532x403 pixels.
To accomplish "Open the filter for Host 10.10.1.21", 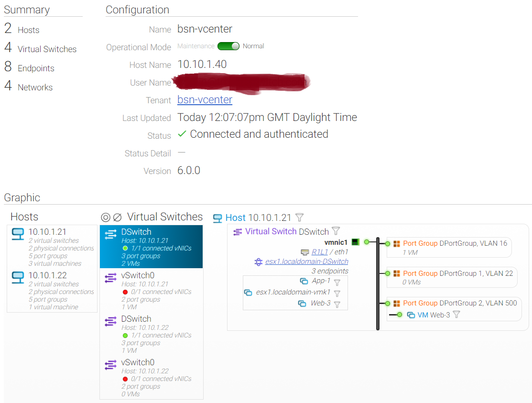I will [x=299, y=218].
